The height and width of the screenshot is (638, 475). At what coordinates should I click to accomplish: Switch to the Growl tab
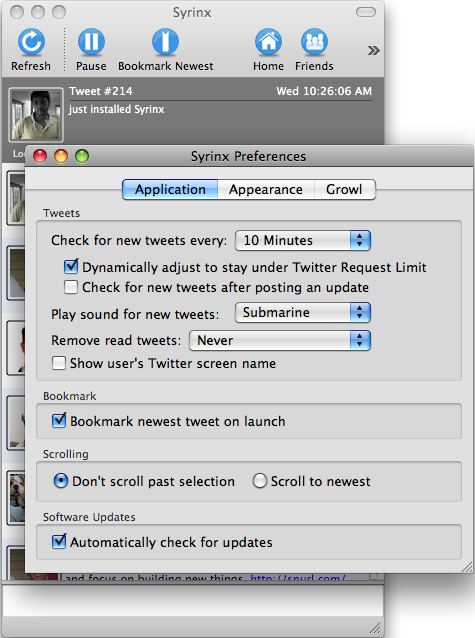pyautogui.click(x=344, y=190)
